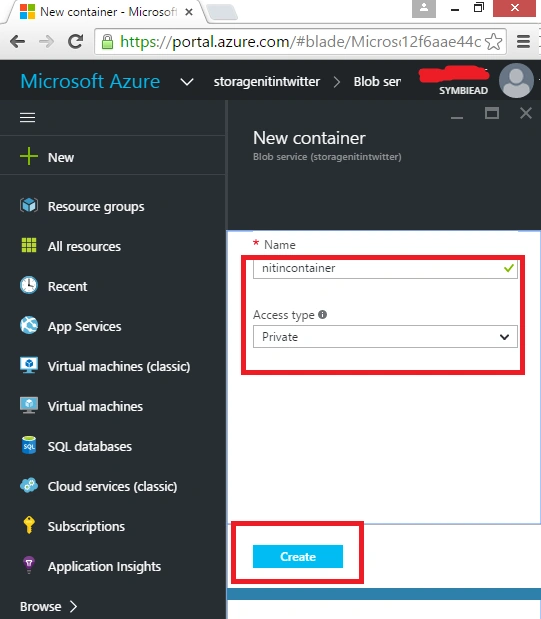The width and height of the screenshot is (541, 619).
Task: Open Resource groups cube icon
Action: pos(29,206)
